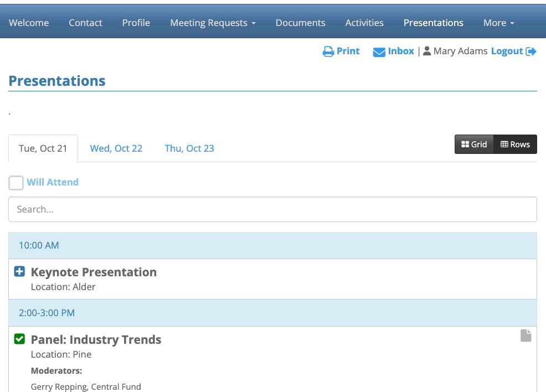Screen dimensions: 546x392
Task: Expand the Keynote Presentation plus icon
Action: coord(19,272)
